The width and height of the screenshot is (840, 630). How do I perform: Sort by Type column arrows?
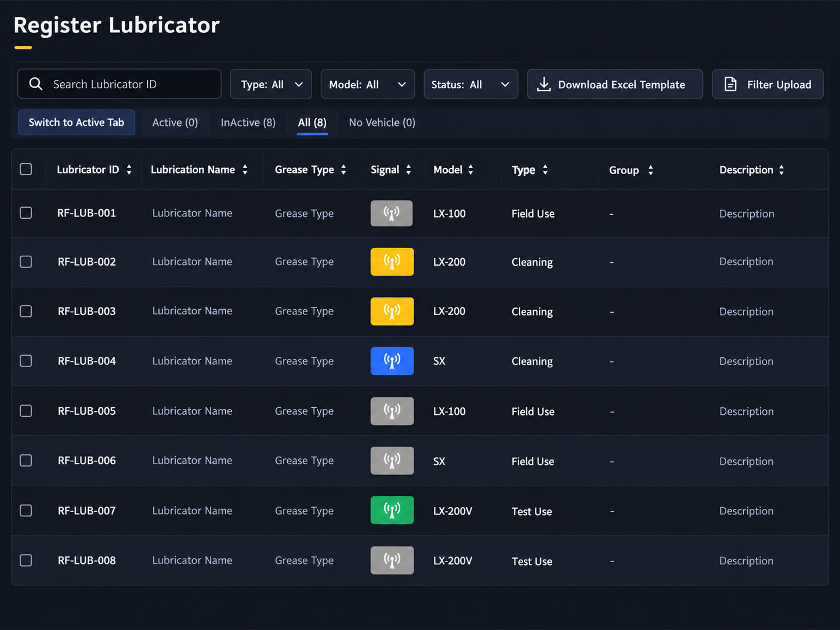tap(545, 170)
